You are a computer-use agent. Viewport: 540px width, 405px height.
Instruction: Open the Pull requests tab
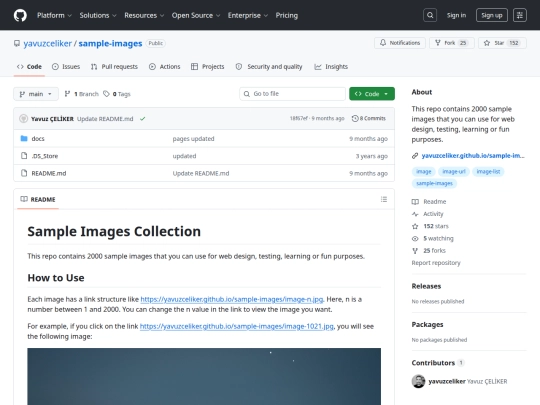point(114,67)
